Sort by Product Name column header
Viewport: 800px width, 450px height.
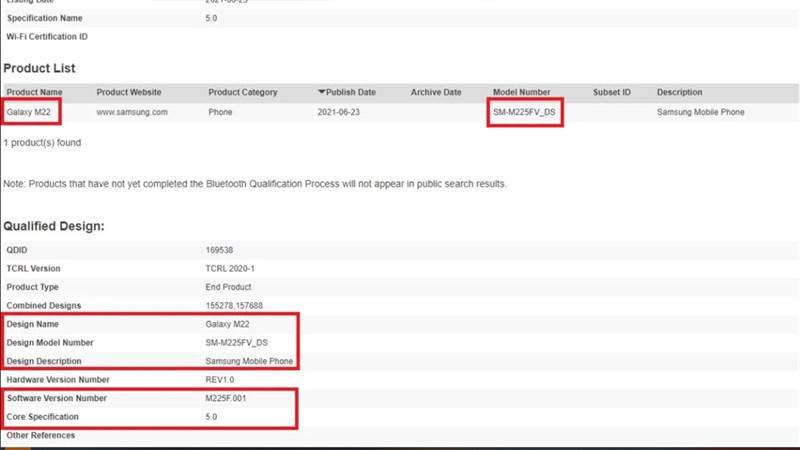[x=34, y=92]
